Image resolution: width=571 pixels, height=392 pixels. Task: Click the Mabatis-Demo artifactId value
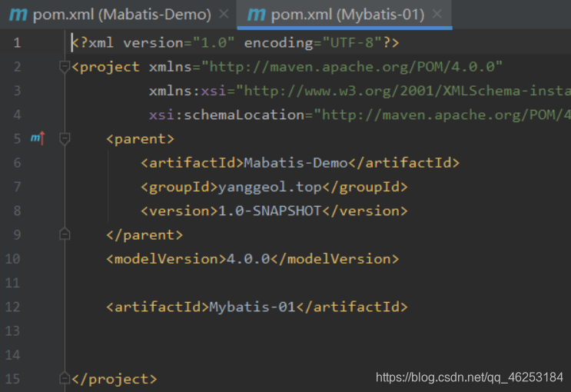(x=296, y=163)
